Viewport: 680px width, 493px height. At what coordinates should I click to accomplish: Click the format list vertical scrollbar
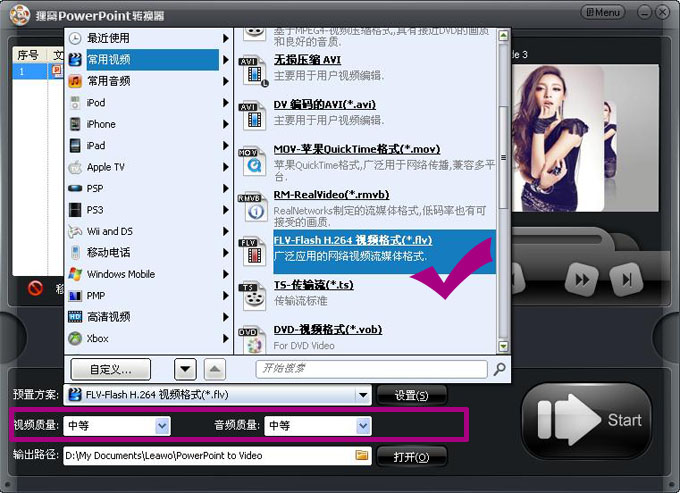click(x=503, y=160)
